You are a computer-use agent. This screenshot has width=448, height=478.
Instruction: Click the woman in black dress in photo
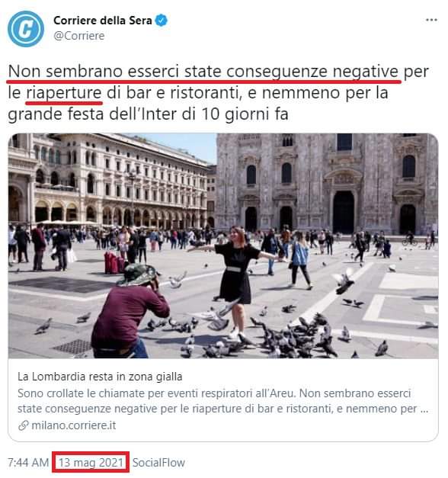pyautogui.click(x=236, y=276)
